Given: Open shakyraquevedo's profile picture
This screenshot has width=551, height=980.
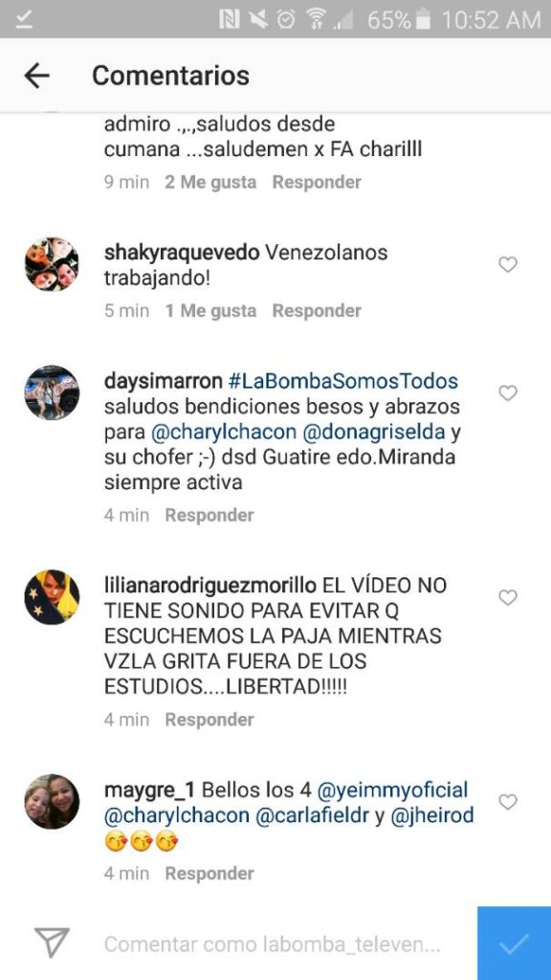Looking at the screenshot, I should tap(52, 264).
